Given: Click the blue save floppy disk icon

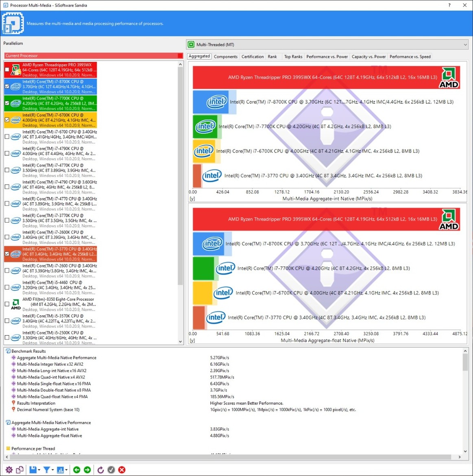Looking at the screenshot, I should 33,469.
